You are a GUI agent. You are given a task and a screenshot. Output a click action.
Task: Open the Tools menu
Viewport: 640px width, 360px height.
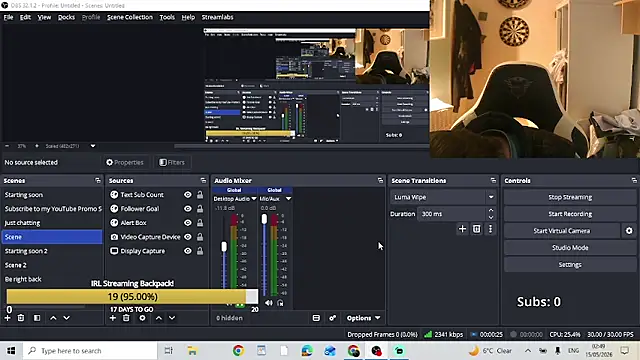click(167, 17)
